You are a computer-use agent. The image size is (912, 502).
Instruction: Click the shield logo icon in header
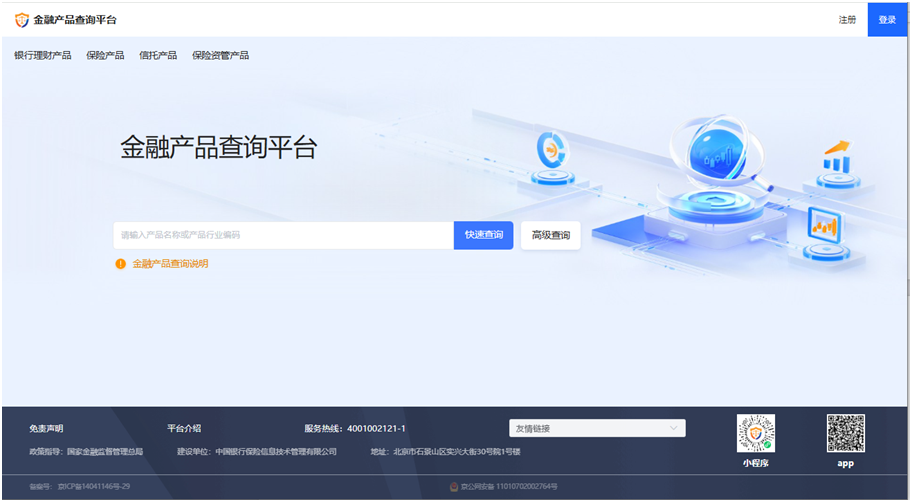pyautogui.click(x=22, y=20)
